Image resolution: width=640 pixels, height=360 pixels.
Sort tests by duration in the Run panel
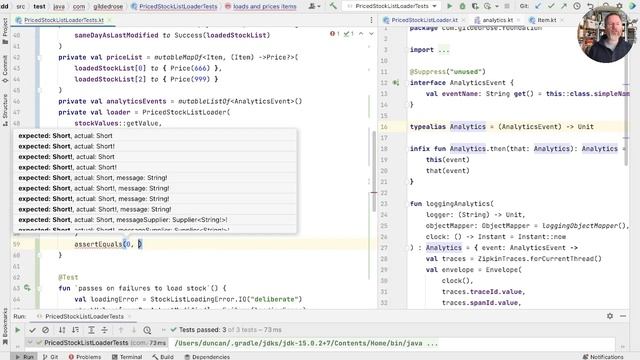76,330
